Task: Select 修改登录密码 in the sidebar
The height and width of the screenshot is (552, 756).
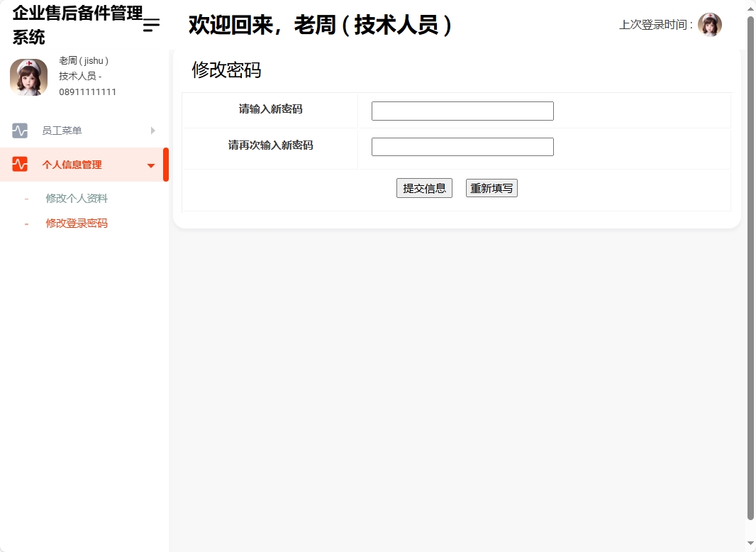Action: tap(76, 223)
